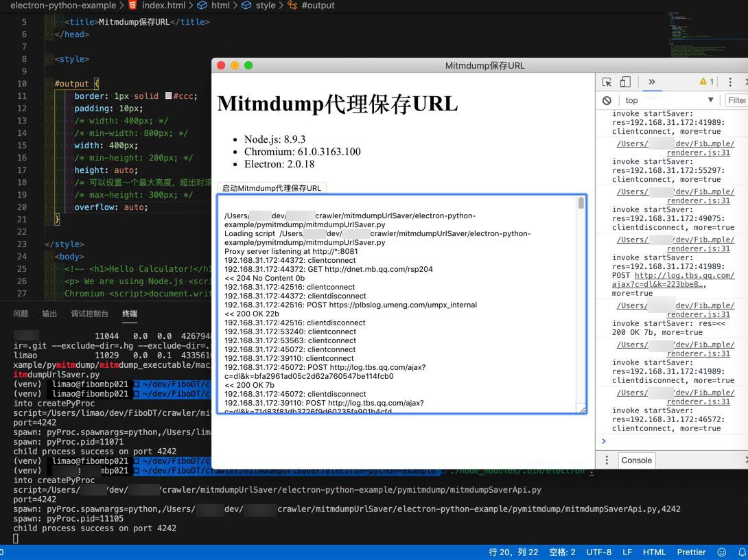
Task: Select the DevTools inspect element icon
Action: (x=607, y=82)
